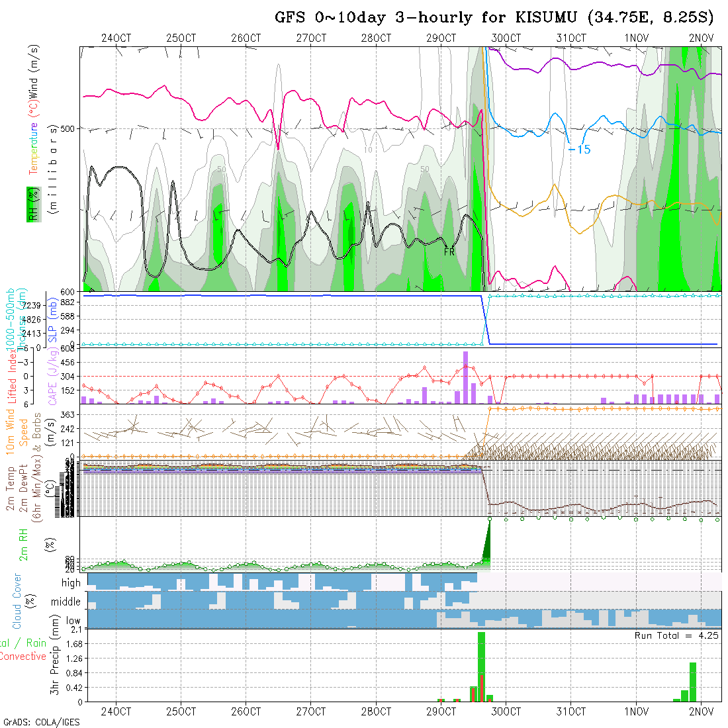Click the chart title containing KISUMU
The image size is (728, 728).
tap(494, 18)
